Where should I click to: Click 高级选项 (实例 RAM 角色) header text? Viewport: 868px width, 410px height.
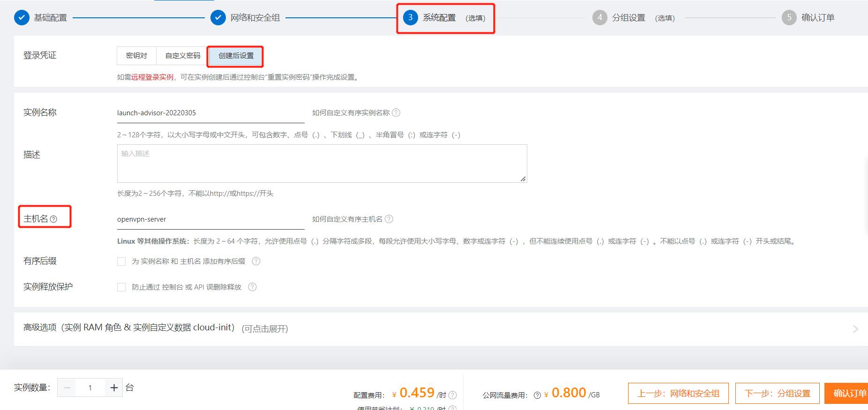(x=129, y=328)
